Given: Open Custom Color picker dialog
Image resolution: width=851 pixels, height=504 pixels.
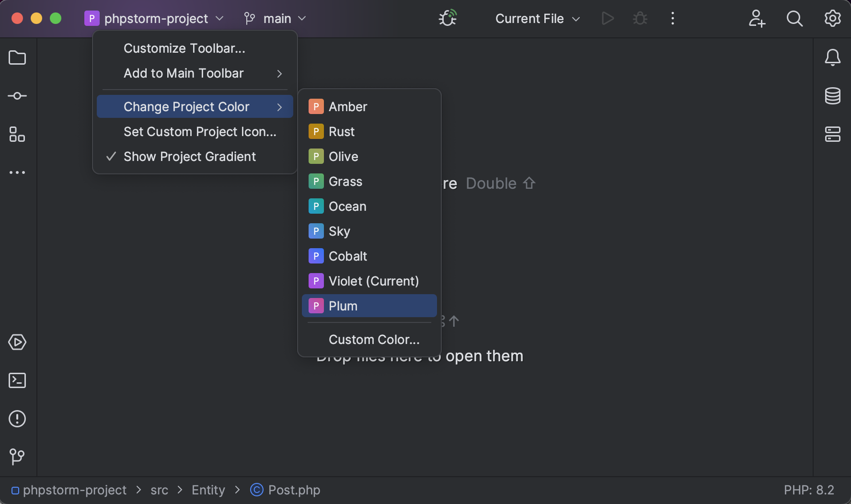Looking at the screenshot, I should coord(374,339).
